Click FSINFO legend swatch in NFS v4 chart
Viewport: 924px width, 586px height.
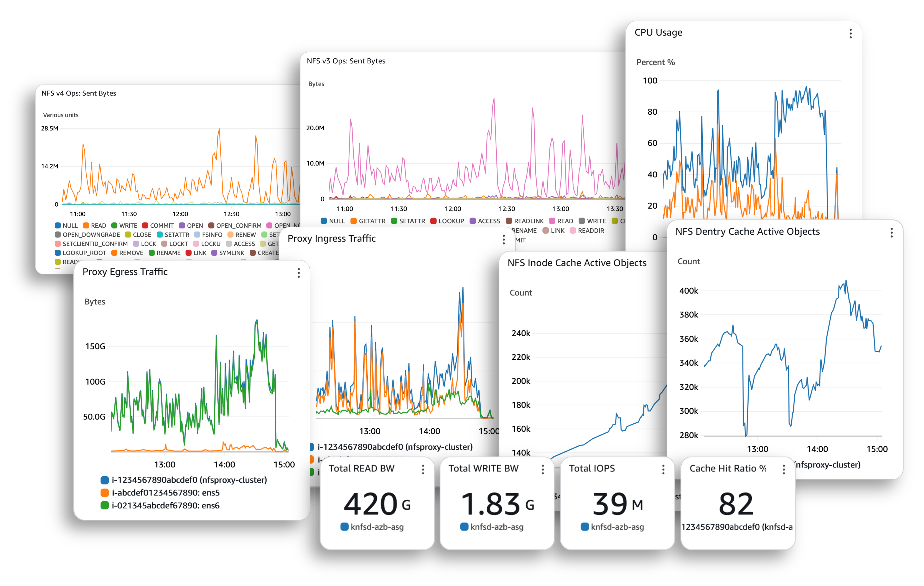point(197,234)
